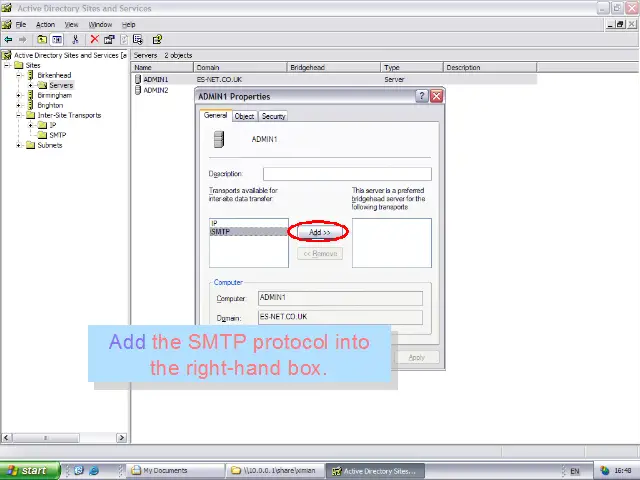Select SMTP in available transports list

point(248,232)
